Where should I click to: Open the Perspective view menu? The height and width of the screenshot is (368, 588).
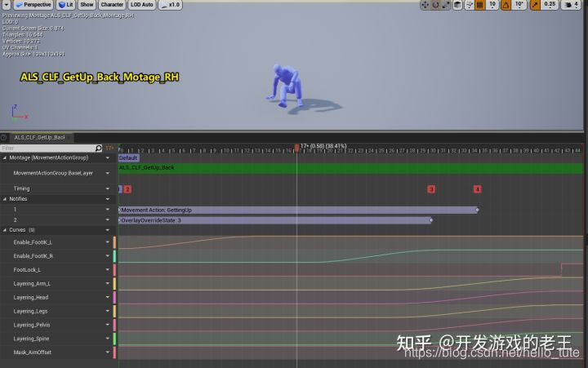(x=33, y=5)
